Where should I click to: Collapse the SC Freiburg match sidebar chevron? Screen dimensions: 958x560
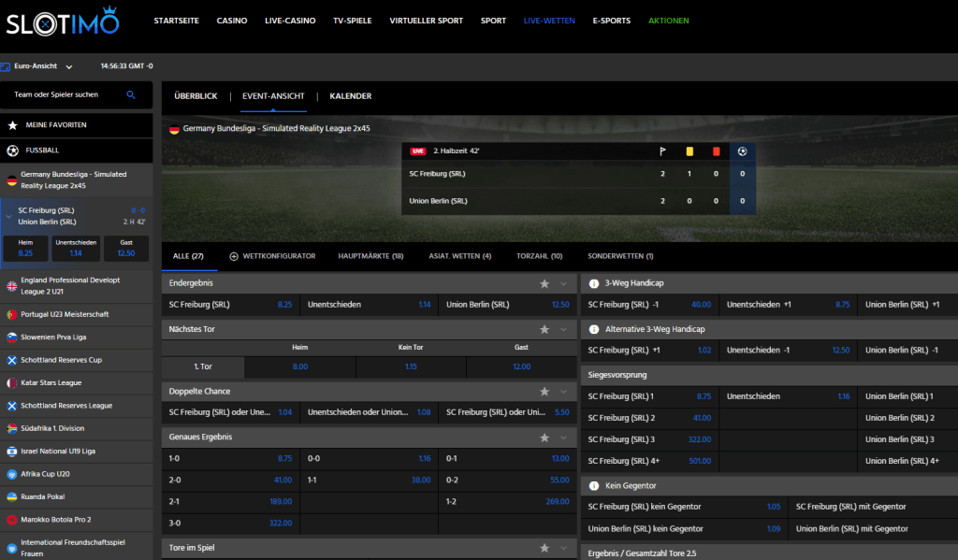point(8,216)
